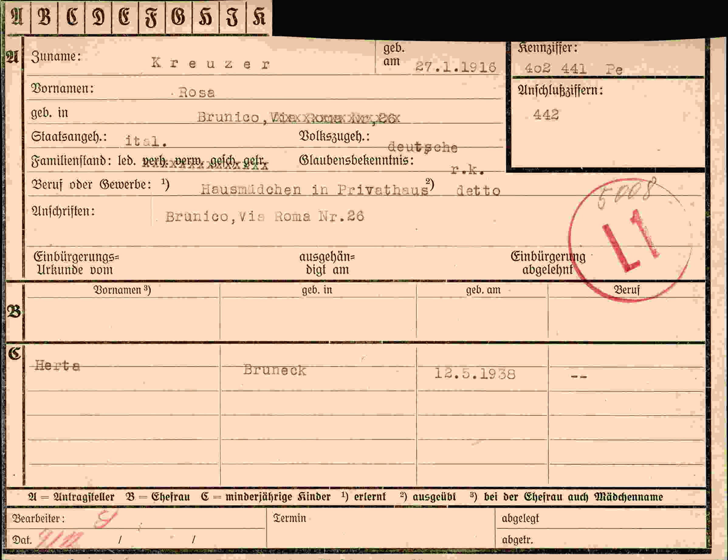
Task: Click the legend text 'C = minderjährige Kinder'
Action: coord(266,497)
